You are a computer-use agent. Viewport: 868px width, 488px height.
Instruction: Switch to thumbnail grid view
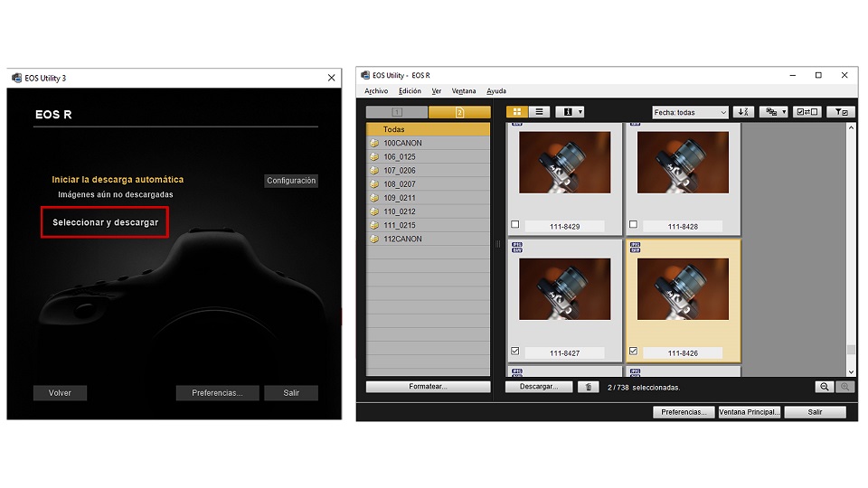518,112
